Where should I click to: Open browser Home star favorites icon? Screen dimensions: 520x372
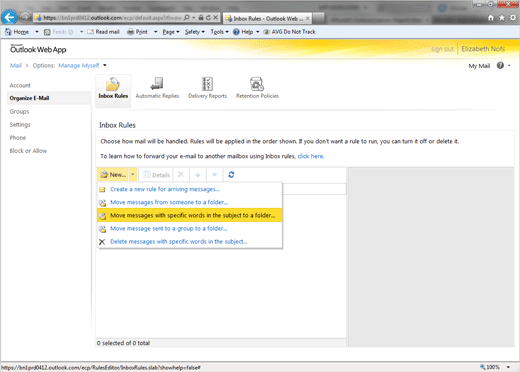(x=502, y=18)
